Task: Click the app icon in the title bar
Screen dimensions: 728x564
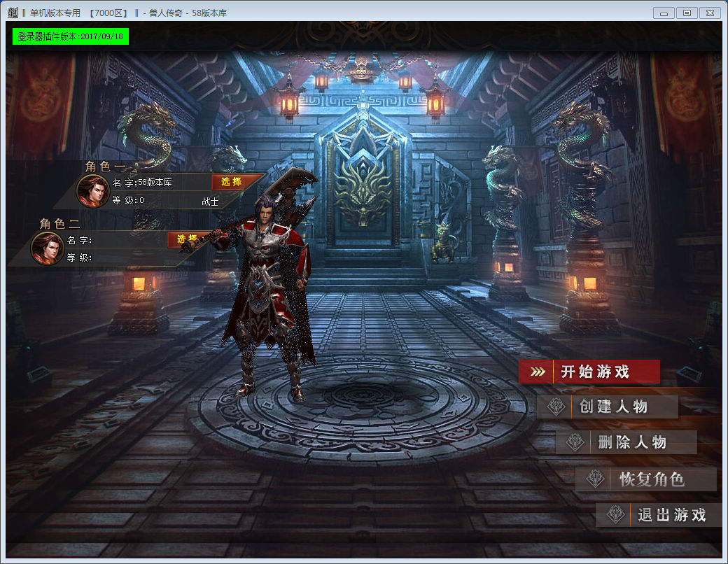Action: [x=13, y=13]
